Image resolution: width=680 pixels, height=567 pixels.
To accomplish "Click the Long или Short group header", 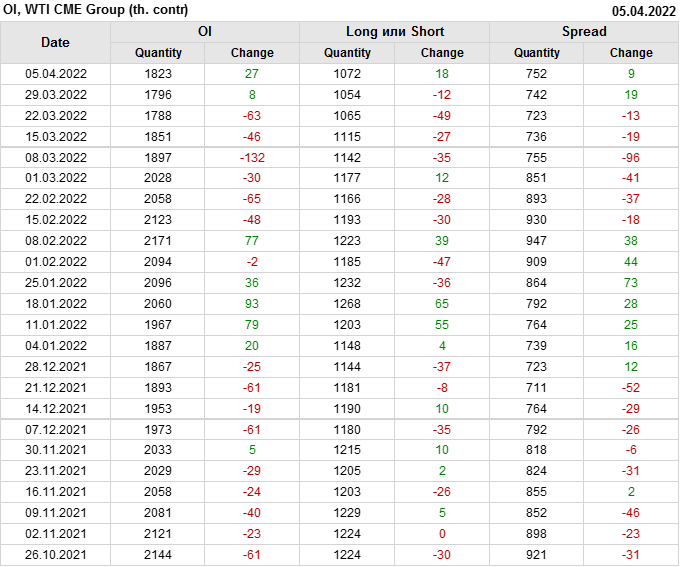I will [x=395, y=31].
